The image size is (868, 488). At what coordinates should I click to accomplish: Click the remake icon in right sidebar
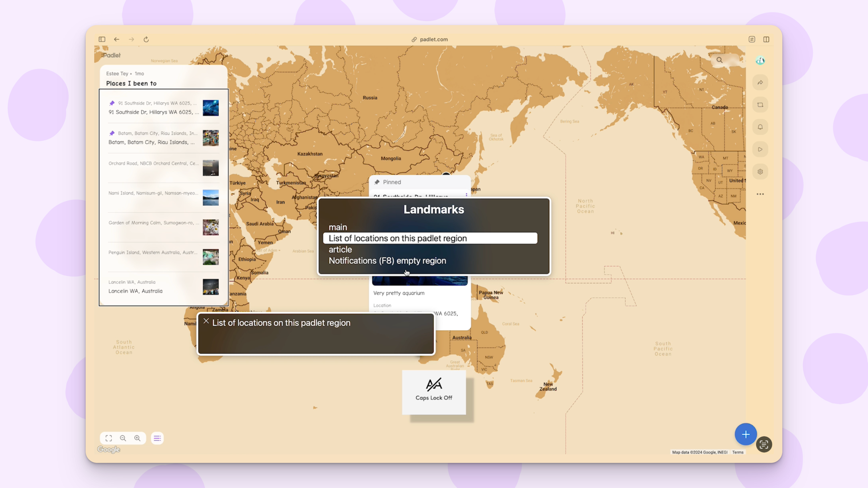coord(760,105)
